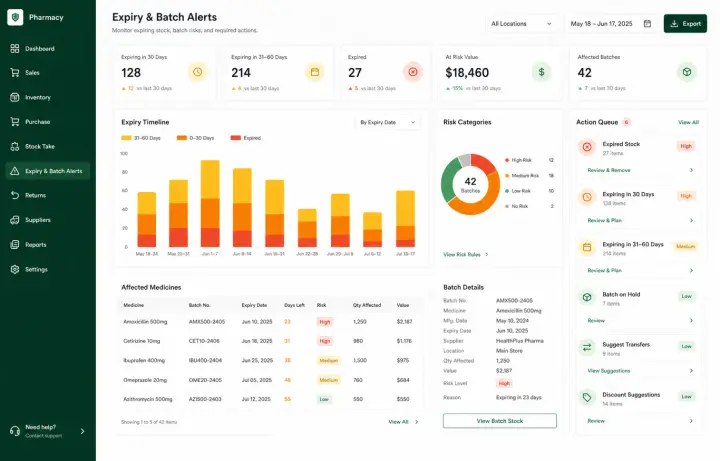Click the View Batch Stock button
This screenshot has width=720, height=461.
[500, 421]
